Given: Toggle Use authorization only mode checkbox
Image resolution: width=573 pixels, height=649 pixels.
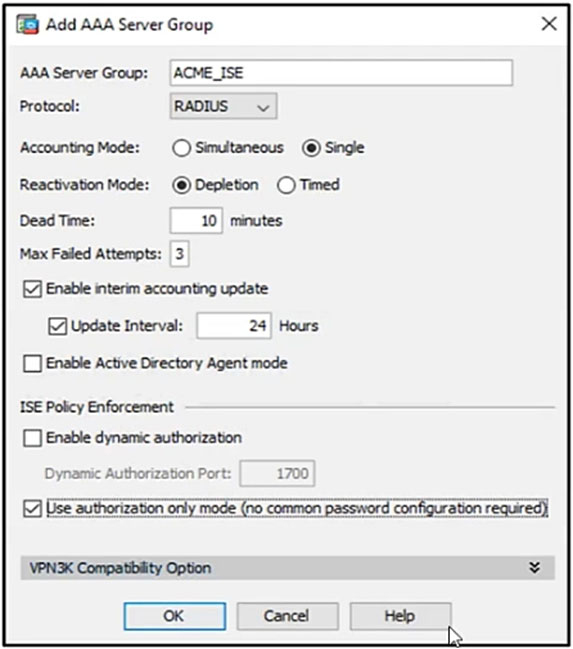Looking at the screenshot, I should [32, 509].
